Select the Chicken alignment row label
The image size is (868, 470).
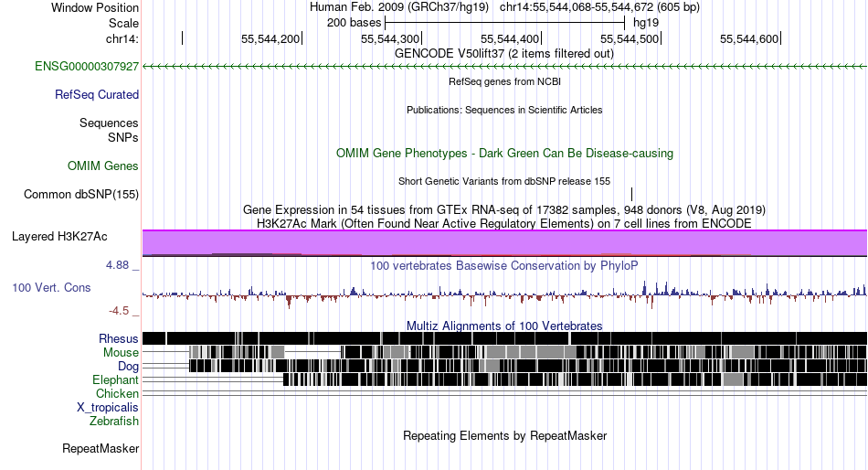click(x=117, y=393)
